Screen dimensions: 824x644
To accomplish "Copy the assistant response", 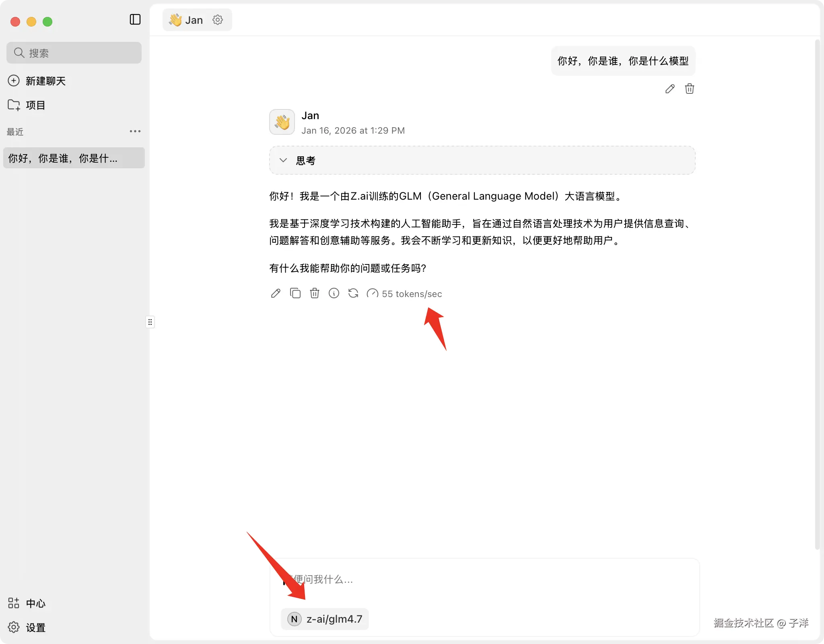I will pos(295,293).
